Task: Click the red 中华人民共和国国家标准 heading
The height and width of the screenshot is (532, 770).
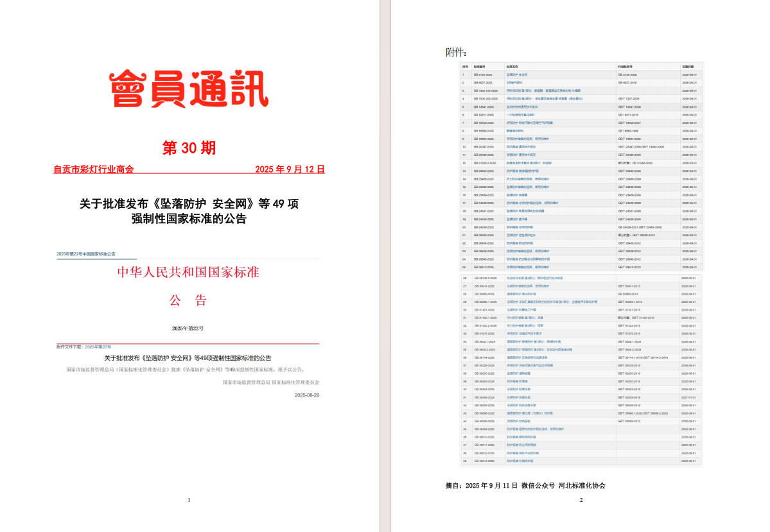Action: click(x=188, y=272)
